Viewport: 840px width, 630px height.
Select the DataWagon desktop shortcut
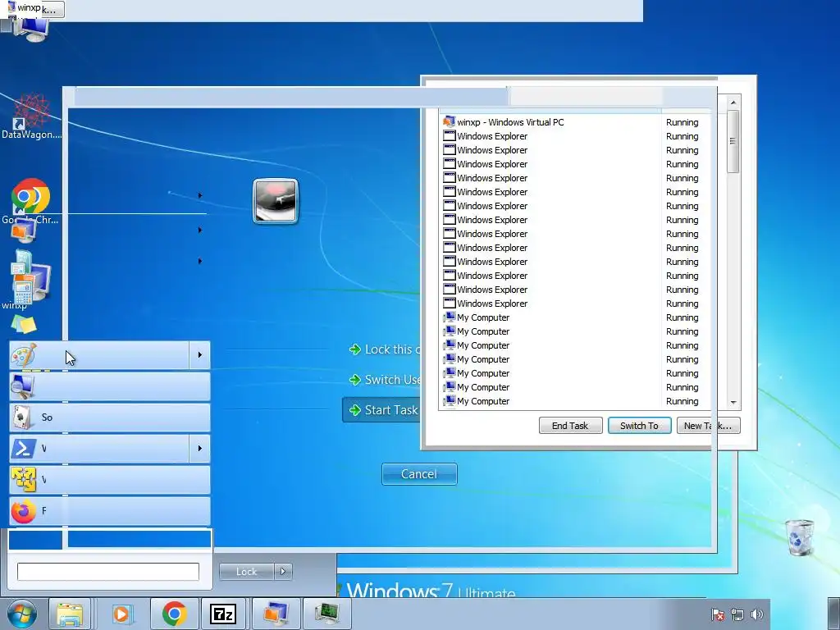31,116
